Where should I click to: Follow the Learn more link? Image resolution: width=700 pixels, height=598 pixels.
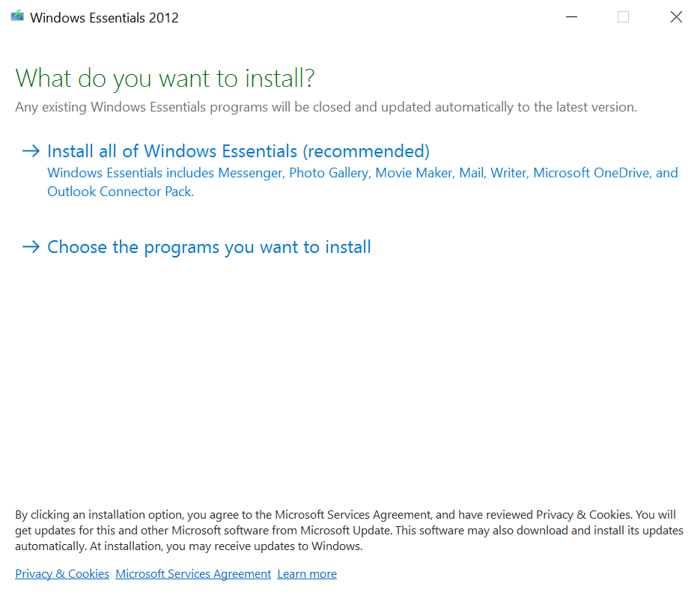[x=307, y=573]
